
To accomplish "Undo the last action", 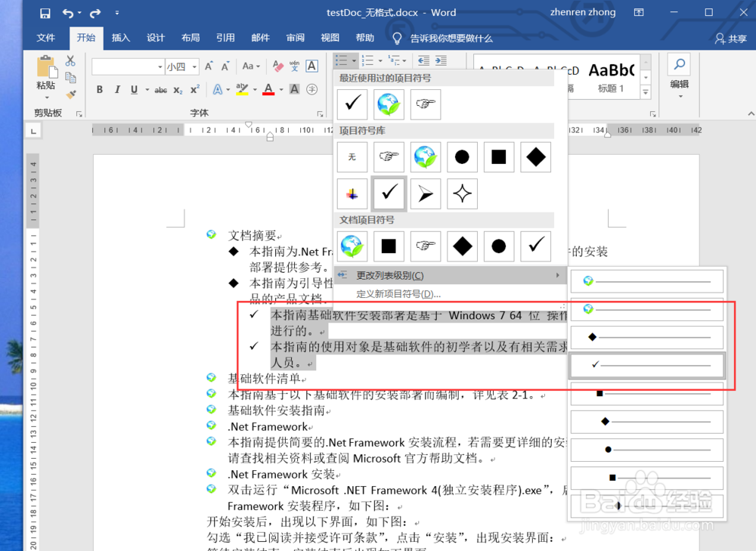I will tap(68, 13).
